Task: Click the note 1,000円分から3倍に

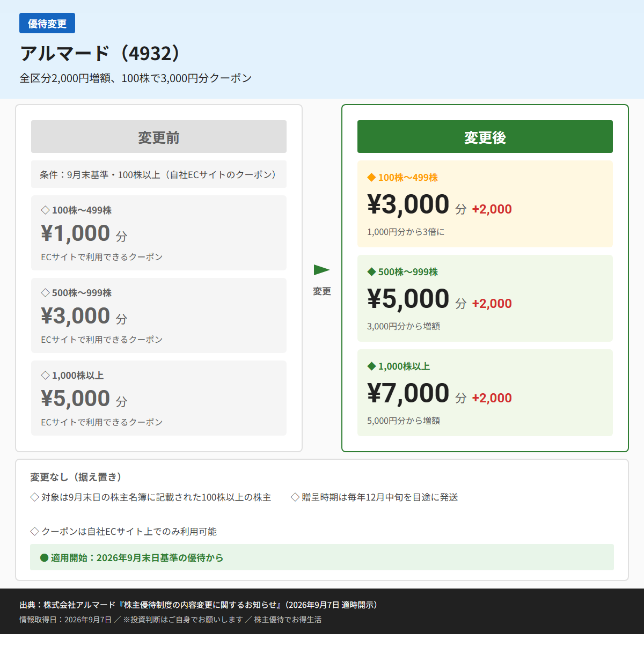Action: tap(406, 232)
